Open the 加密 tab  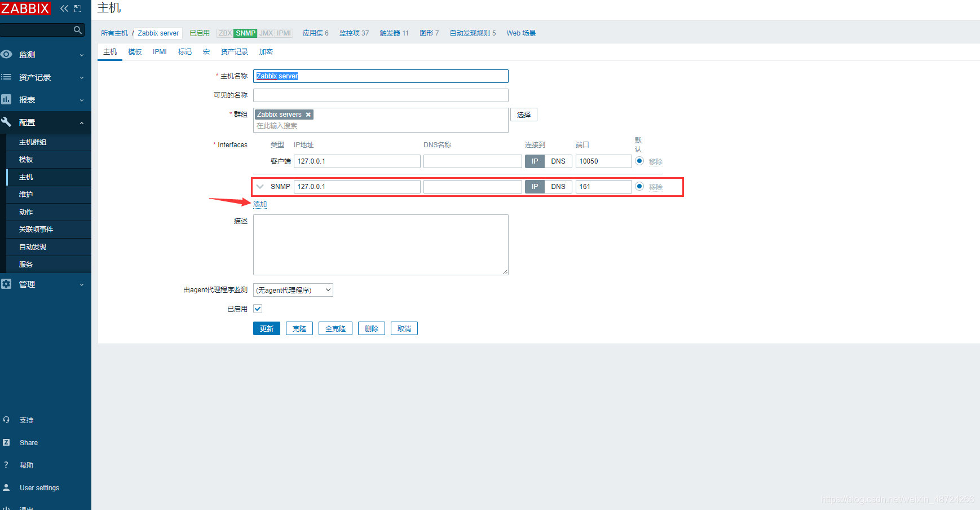[266, 52]
